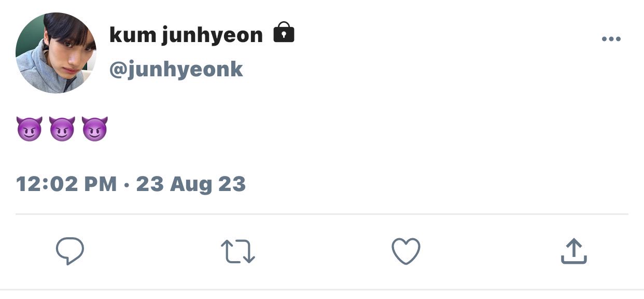This screenshot has width=644, height=299.
Task: Click the padlock protected-account icon
Action: [284, 32]
